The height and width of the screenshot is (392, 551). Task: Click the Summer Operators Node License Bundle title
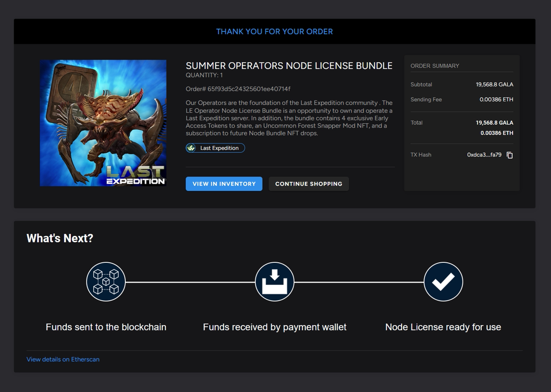pos(289,66)
